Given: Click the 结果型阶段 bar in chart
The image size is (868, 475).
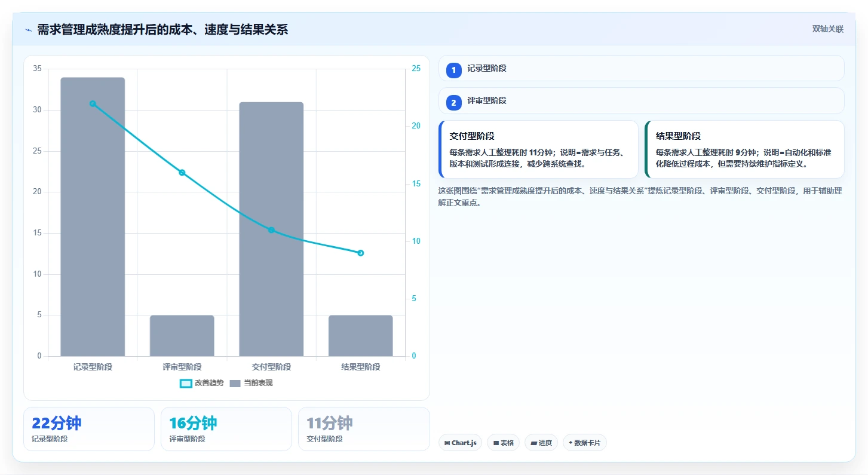Looking at the screenshot, I should (x=361, y=336).
